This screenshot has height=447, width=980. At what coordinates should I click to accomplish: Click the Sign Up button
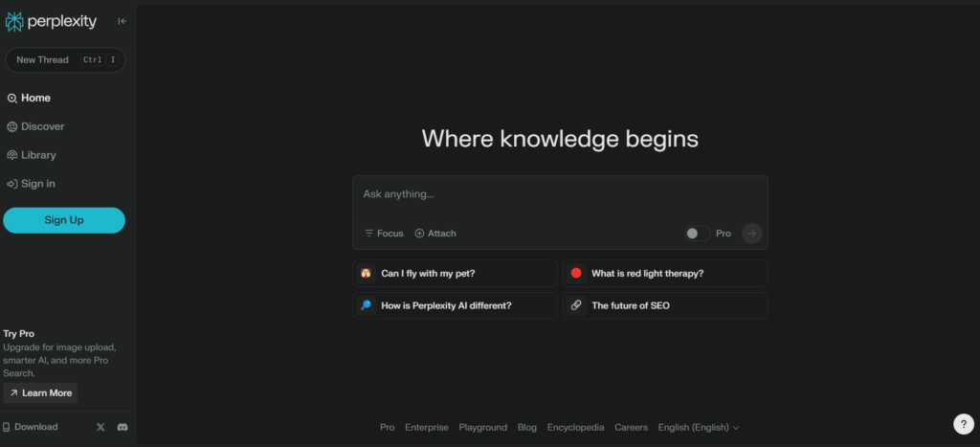tap(64, 220)
